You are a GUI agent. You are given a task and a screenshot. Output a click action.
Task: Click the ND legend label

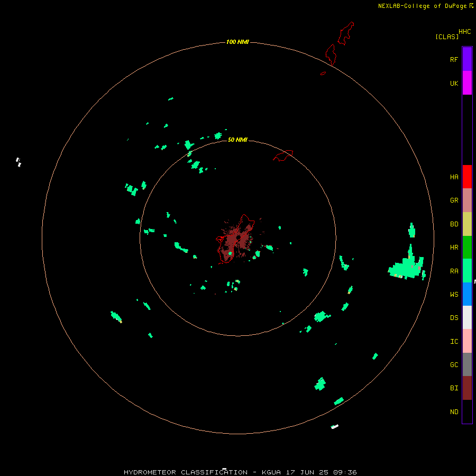(454, 412)
